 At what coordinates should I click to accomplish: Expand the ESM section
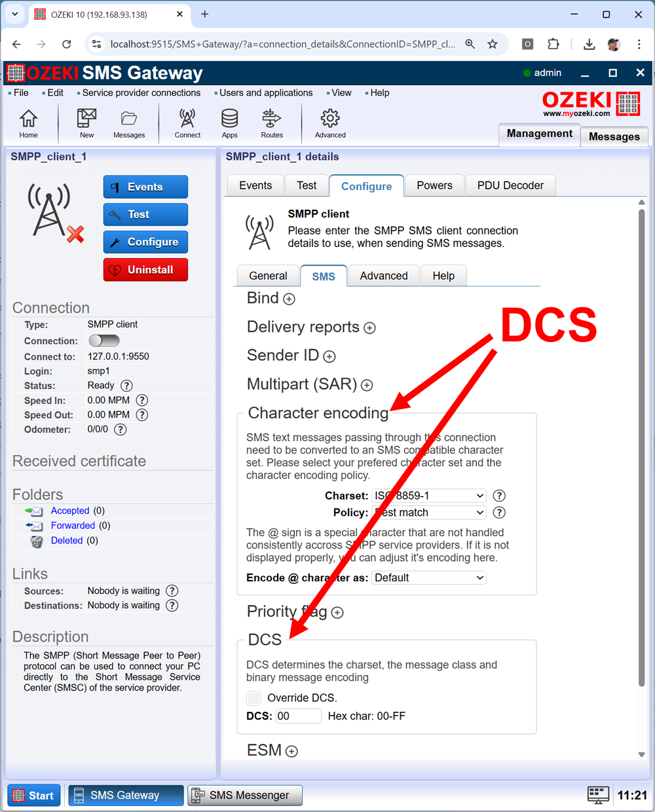(x=292, y=752)
